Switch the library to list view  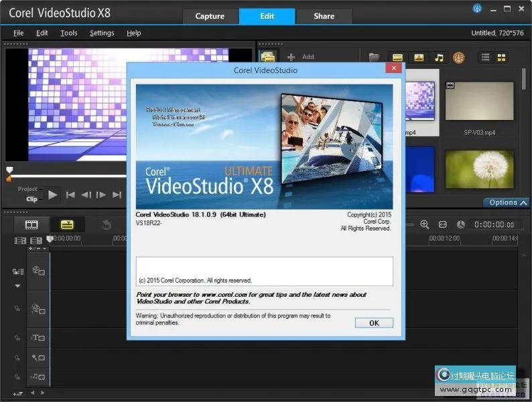click(486, 58)
